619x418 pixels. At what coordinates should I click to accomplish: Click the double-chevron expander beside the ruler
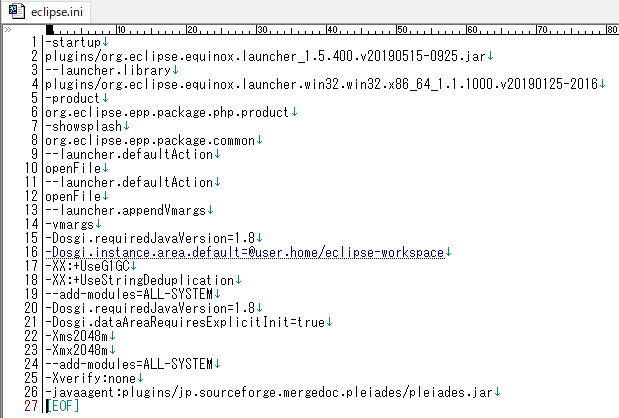click(8, 30)
